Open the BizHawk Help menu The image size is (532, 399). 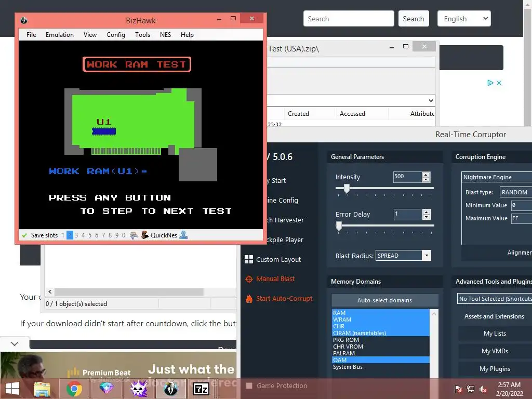pyautogui.click(x=187, y=35)
